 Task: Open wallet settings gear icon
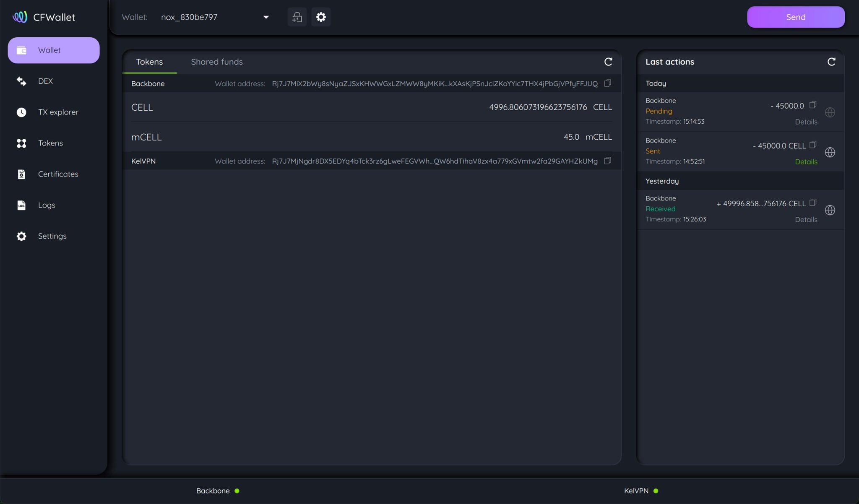tap(321, 17)
